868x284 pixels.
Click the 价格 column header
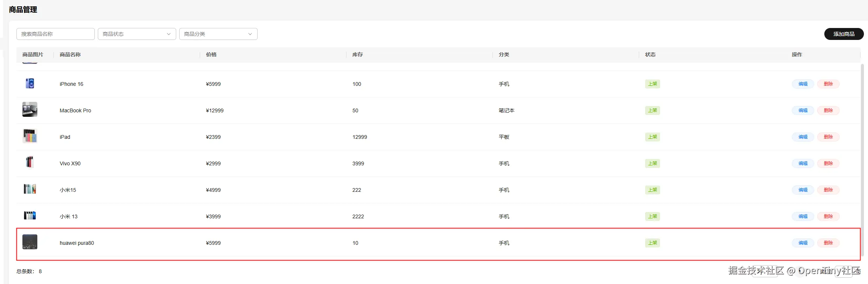[x=211, y=54]
